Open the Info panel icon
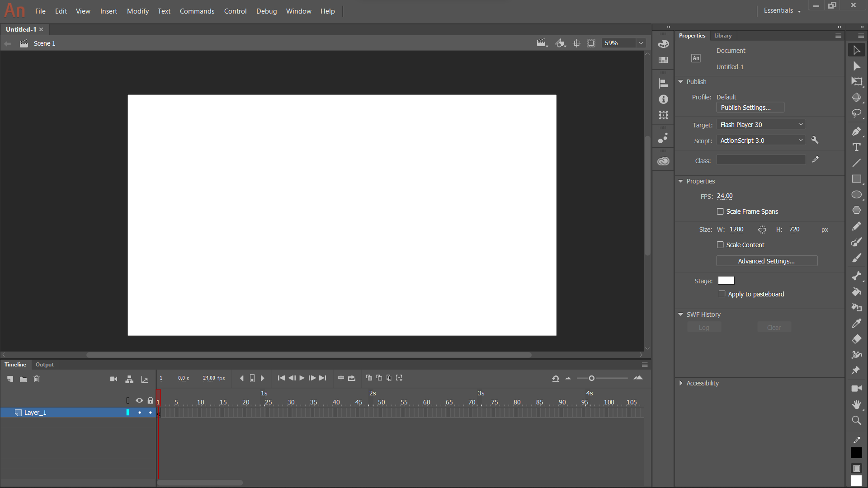This screenshot has width=868, height=488. click(663, 99)
